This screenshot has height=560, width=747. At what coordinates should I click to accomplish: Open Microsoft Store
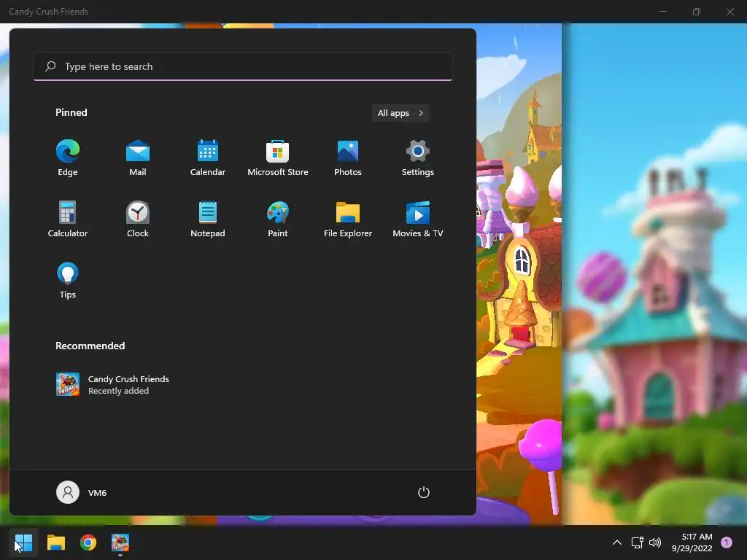point(278,158)
